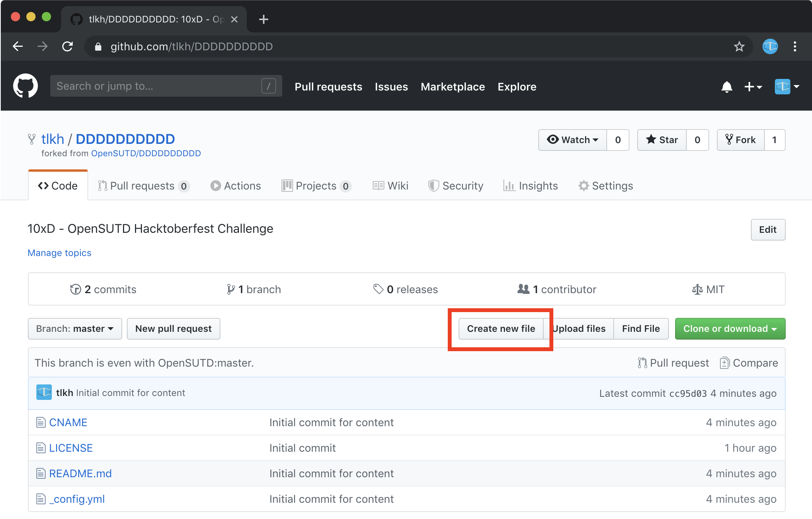
Task: Click Create new file button
Action: (x=501, y=329)
